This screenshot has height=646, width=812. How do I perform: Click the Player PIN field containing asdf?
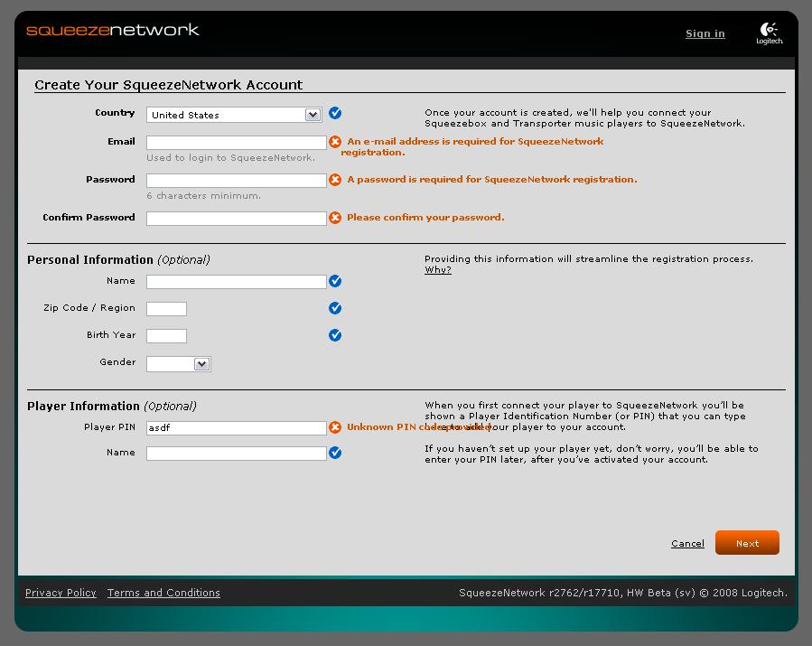pyautogui.click(x=236, y=428)
